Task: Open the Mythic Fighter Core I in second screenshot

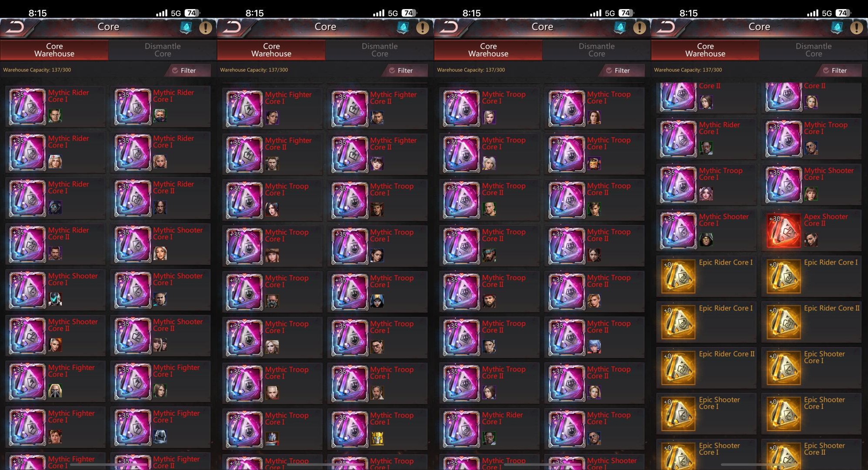Action: pos(272,108)
